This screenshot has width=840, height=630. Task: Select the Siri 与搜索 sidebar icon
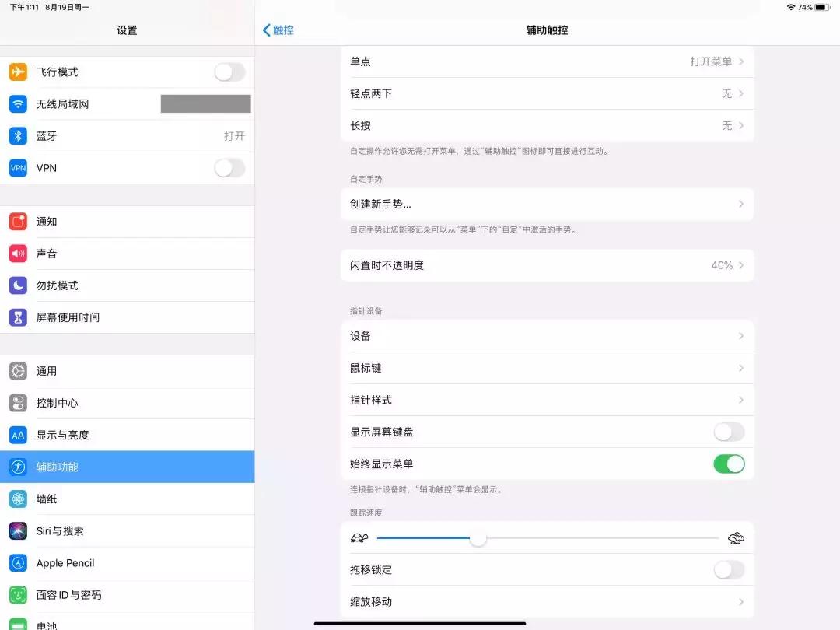click(x=17, y=530)
